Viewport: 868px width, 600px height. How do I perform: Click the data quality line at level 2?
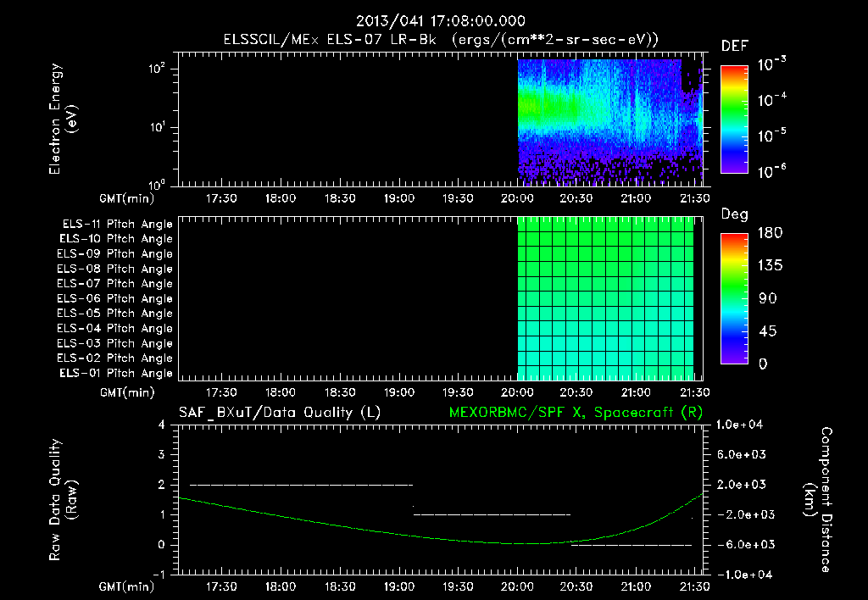[x=301, y=485]
